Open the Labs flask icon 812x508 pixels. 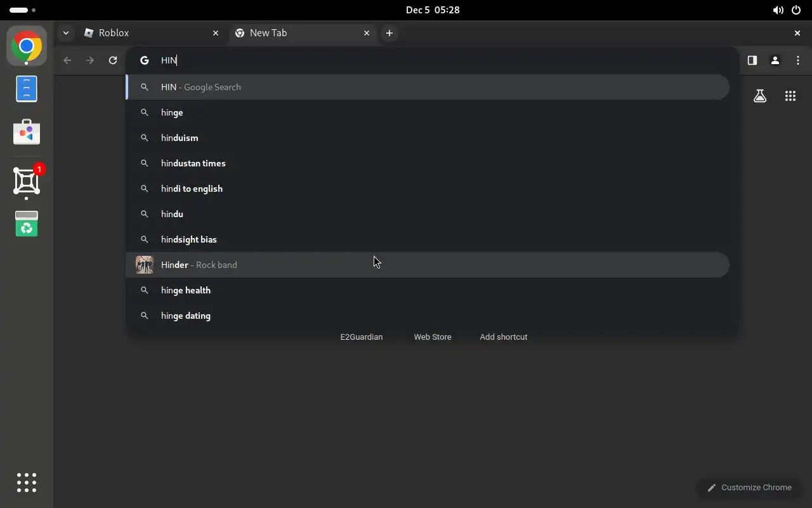[x=759, y=96]
